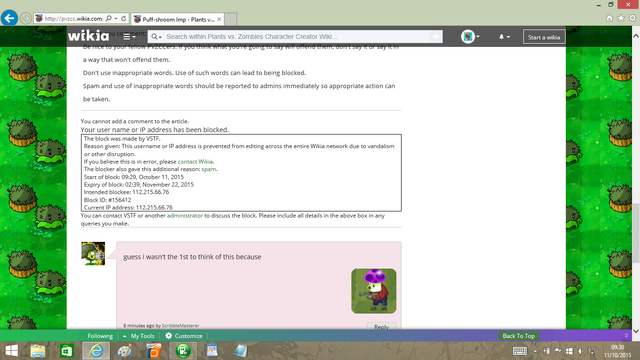Click the Start a wikia button
The height and width of the screenshot is (360, 640).
point(544,37)
